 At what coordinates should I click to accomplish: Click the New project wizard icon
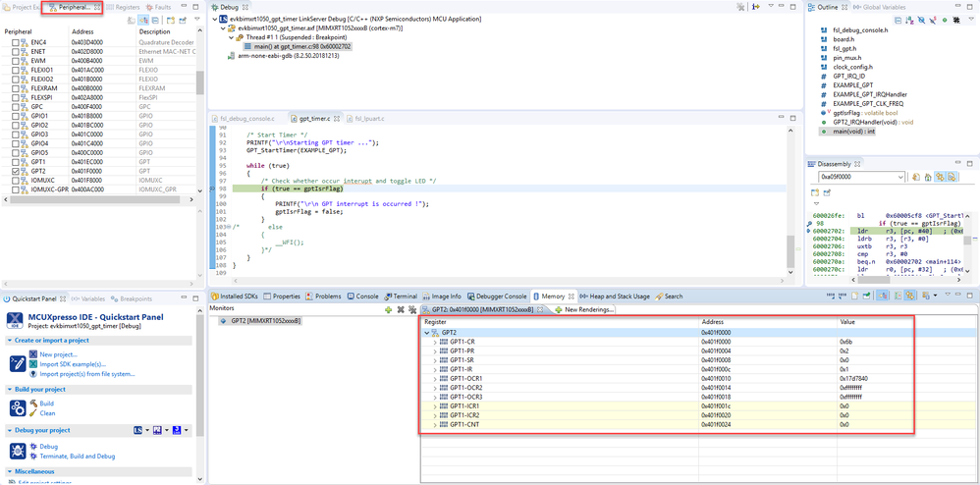(33, 354)
